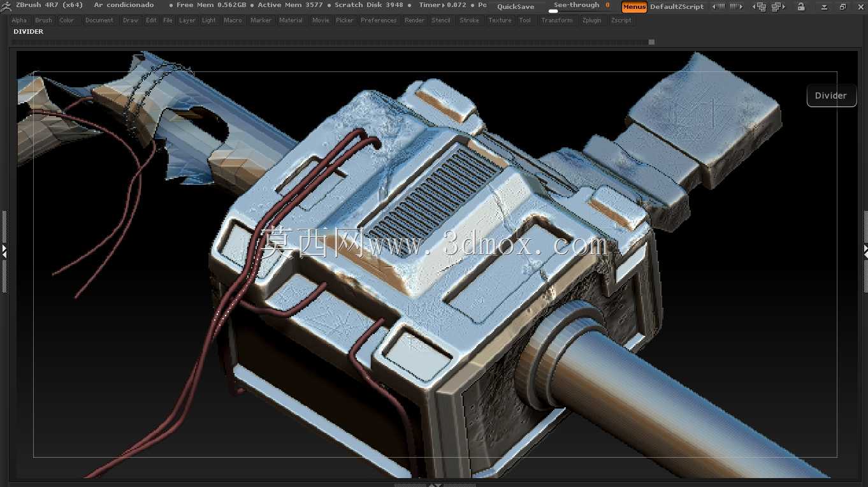Image resolution: width=868 pixels, height=487 pixels.
Task: Click the Timer 0.072 status text
Action: pos(442,5)
